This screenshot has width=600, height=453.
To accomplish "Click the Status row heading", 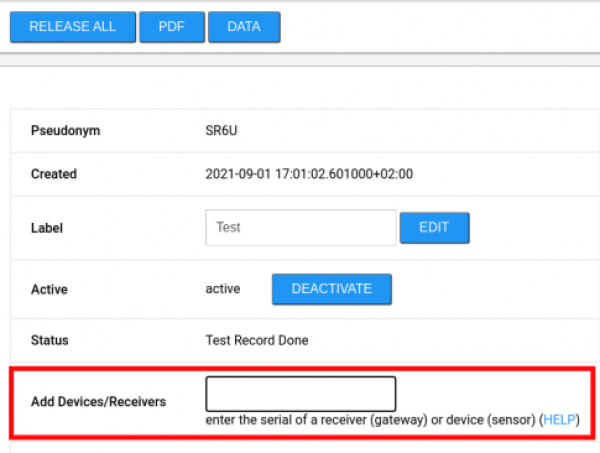I will click(x=50, y=340).
